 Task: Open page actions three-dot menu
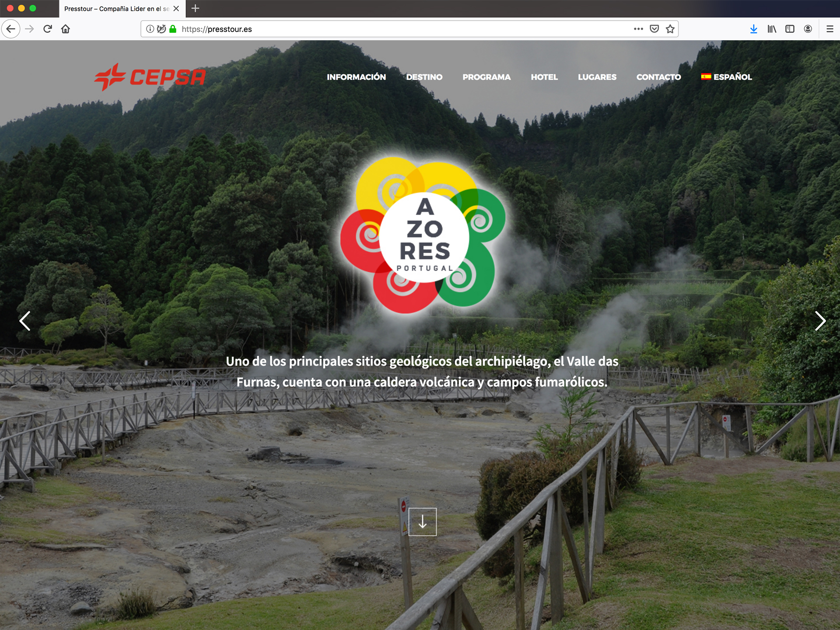click(638, 29)
